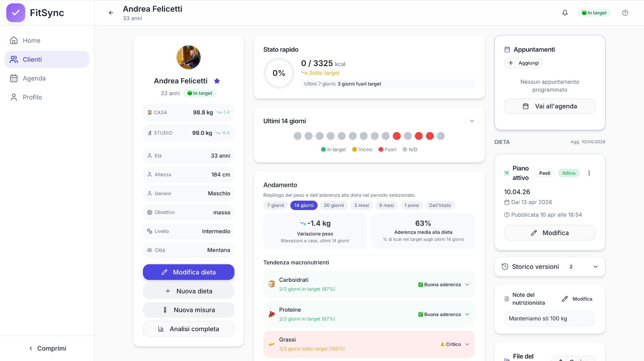Expand the Carboidrati macronutrient row
This screenshot has width=644, height=361.
point(369,285)
